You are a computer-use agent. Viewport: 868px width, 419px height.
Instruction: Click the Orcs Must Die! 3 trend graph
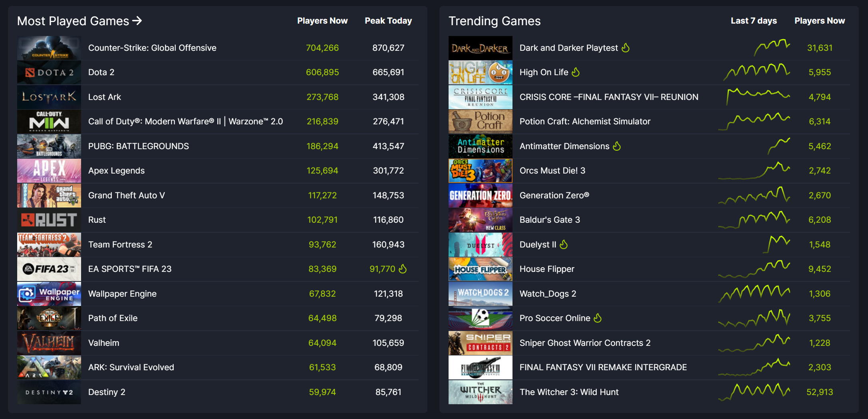[x=754, y=171]
